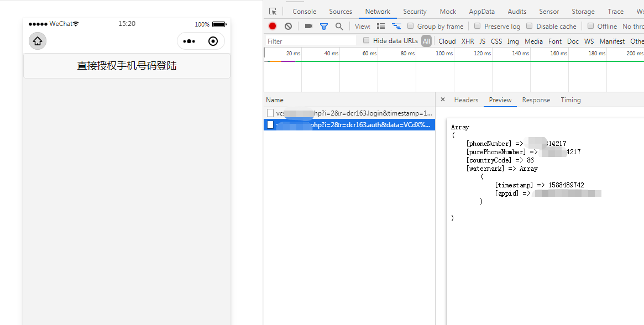Click the [countryCode] => 86 line
This screenshot has height=325, width=644.
click(x=500, y=160)
